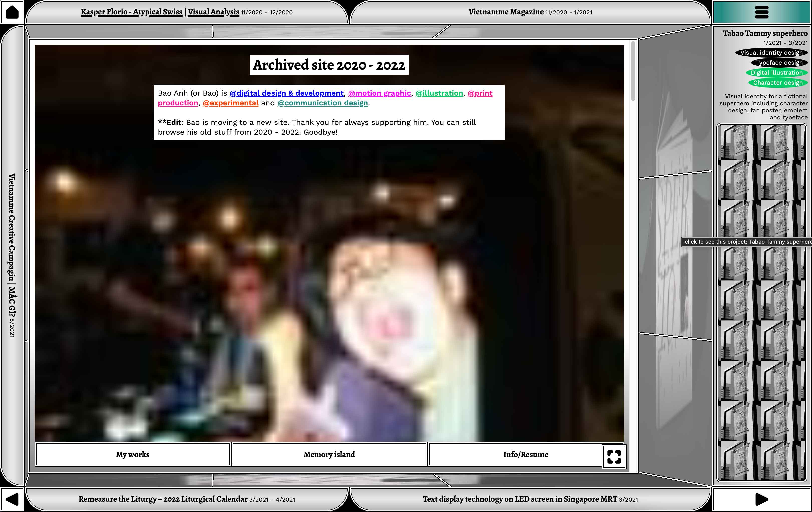The width and height of the screenshot is (812, 512).
Task: Follow the @digital design & development link
Action: pyautogui.click(x=286, y=93)
